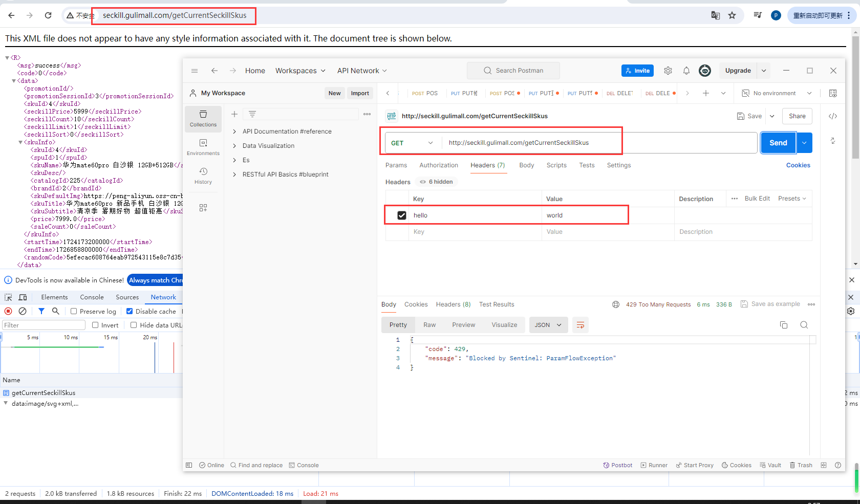Image resolution: width=860 pixels, height=504 pixels.
Task: Open the environment quick look icon
Action: (x=833, y=93)
